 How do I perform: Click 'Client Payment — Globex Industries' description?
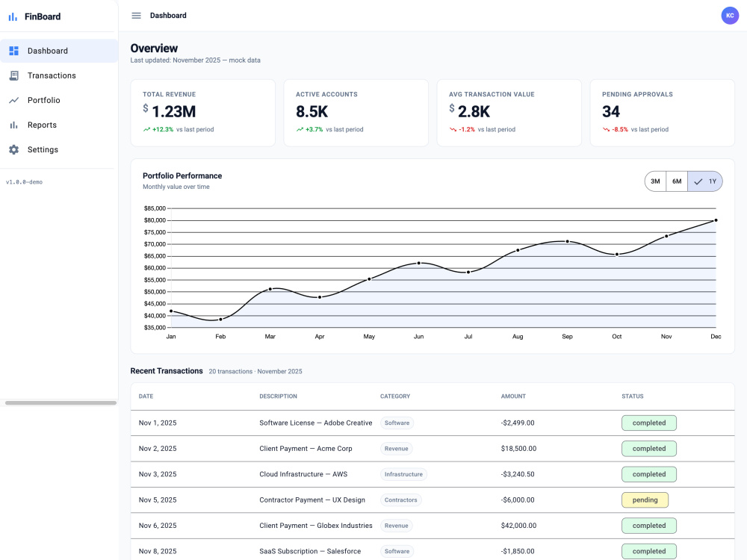click(x=316, y=526)
